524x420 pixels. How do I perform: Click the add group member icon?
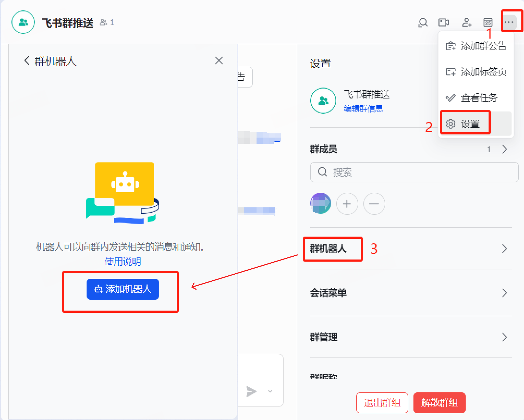(x=466, y=23)
